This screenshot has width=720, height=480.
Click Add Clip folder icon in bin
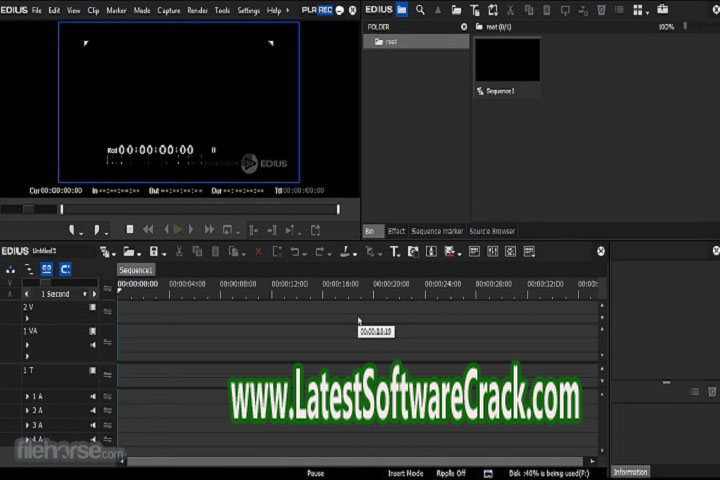coord(456,10)
